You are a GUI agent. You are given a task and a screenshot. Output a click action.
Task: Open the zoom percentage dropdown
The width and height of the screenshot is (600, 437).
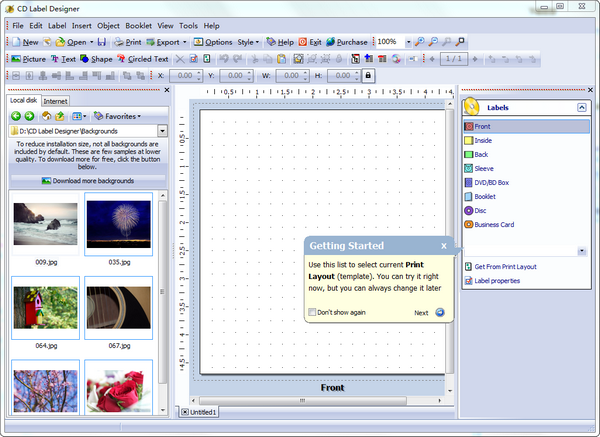[x=405, y=42]
